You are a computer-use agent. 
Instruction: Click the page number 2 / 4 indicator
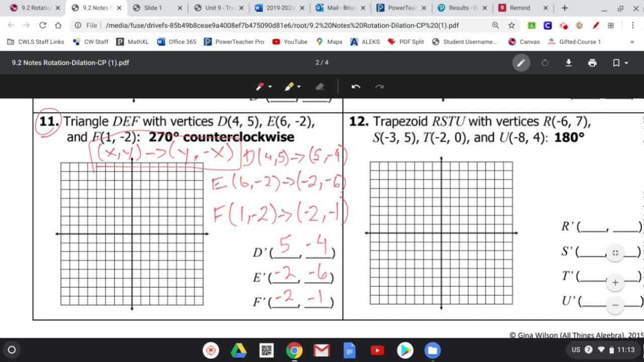point(322,62)
